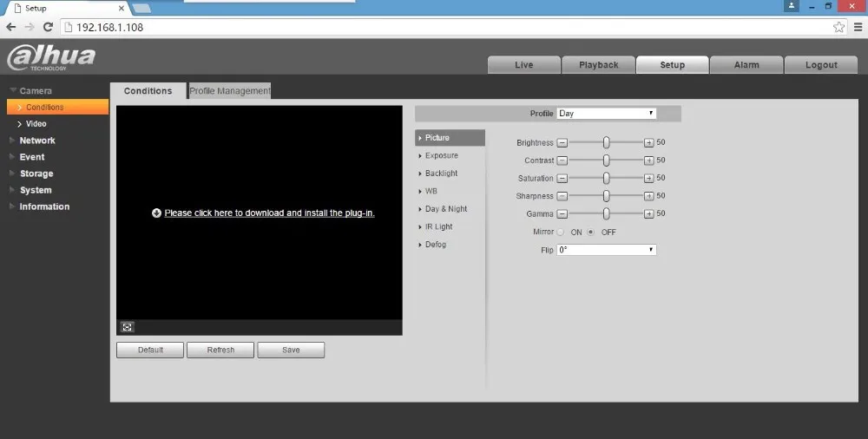This screenshot has width=868, height=439.
Task: Open the Profile dropdown showing Day
Action: 606,114
